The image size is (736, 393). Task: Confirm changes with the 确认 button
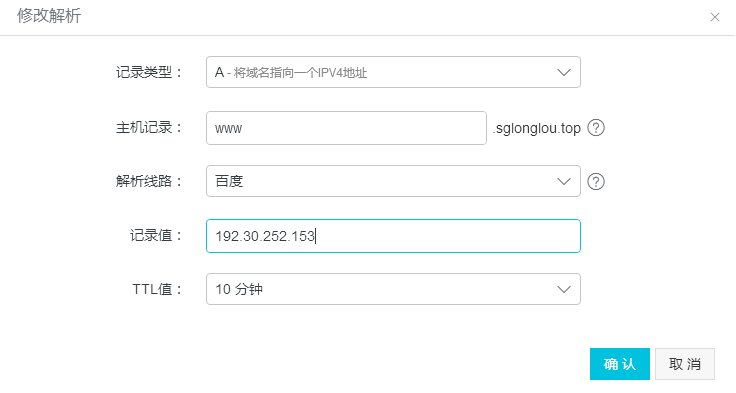[620, 364]
